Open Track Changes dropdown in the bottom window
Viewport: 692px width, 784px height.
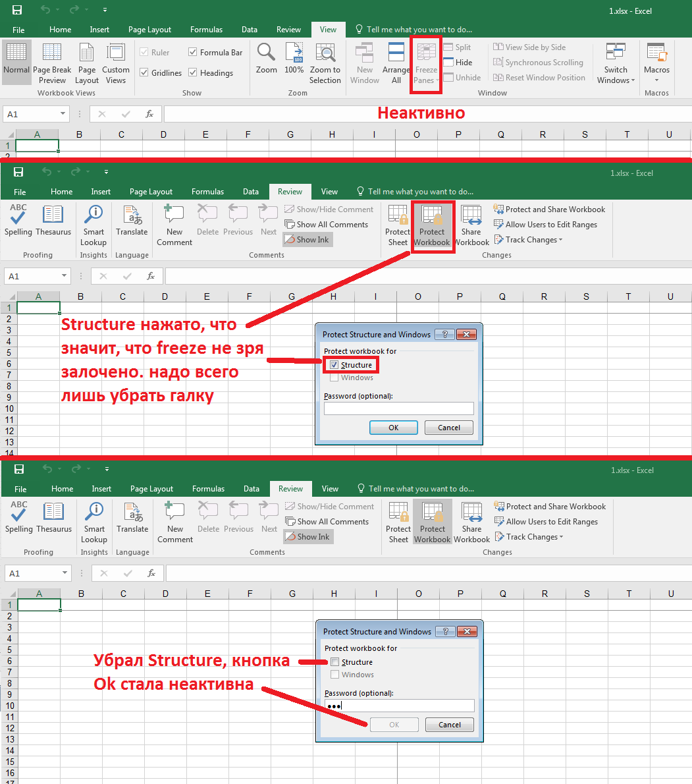pyautogui.click(x=529, y=536)
